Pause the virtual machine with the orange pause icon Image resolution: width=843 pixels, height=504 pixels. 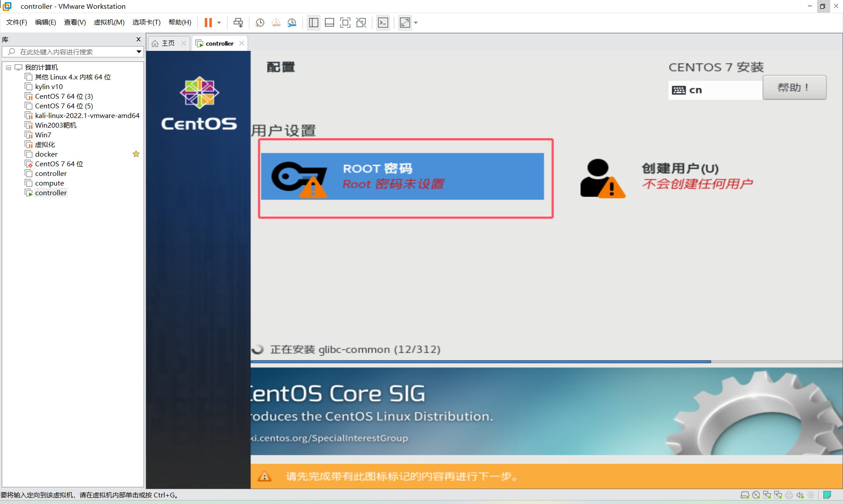(x=208, y=23)
